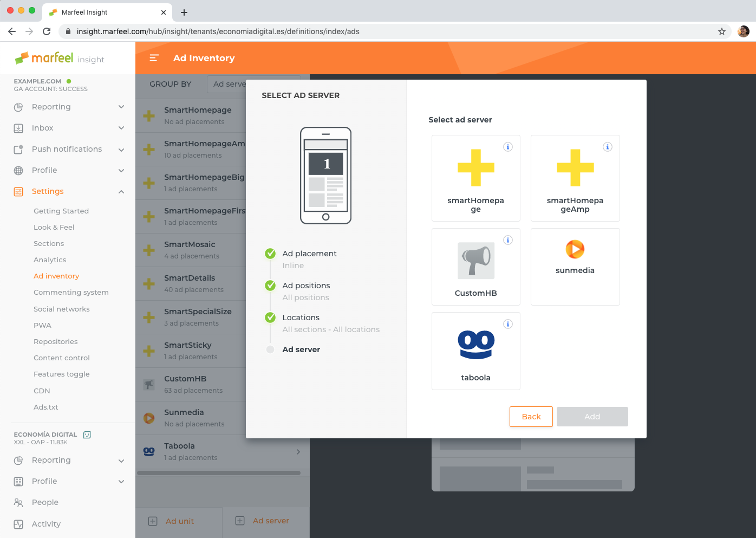
Task: Select the SmartDetails list row
Action: (223, 284)
